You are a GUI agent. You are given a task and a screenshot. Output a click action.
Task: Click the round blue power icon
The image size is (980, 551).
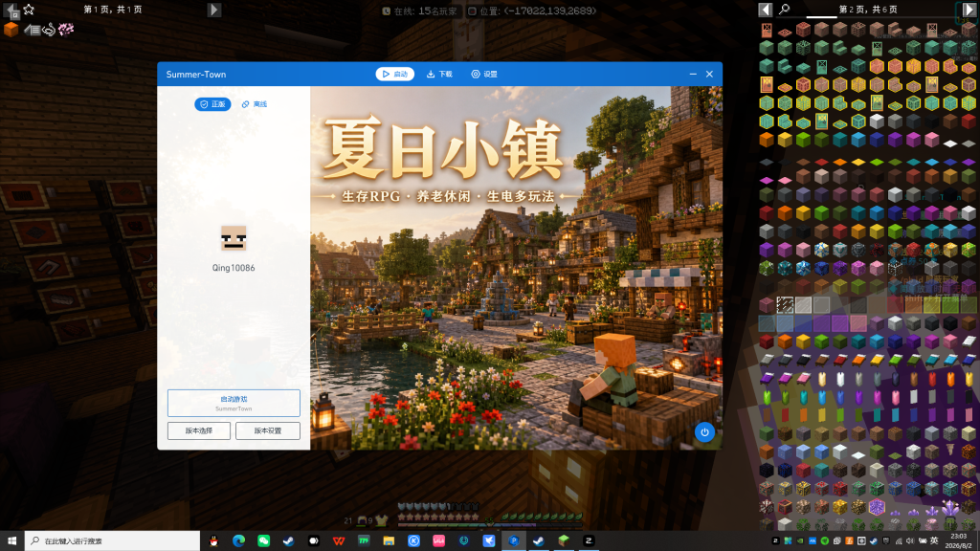click(704, 431)
